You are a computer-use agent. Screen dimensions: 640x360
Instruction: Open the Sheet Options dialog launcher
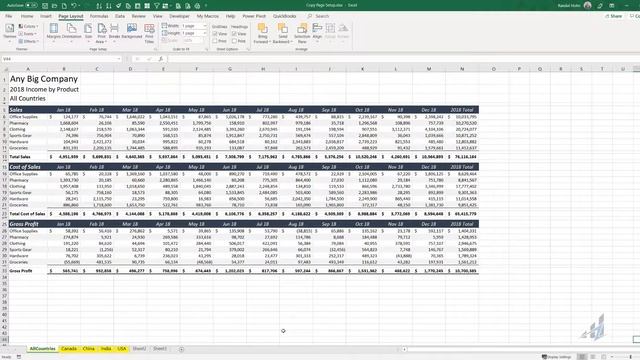point(248,49)
